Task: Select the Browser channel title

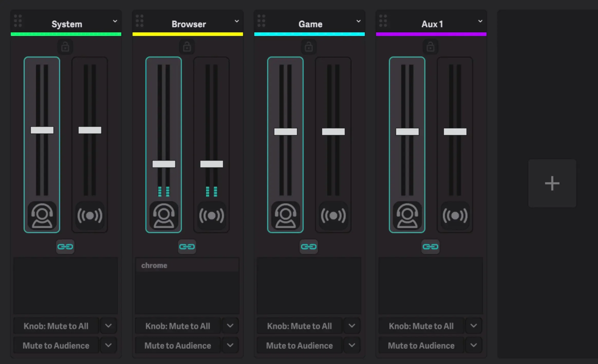Action: coord(189,24)
